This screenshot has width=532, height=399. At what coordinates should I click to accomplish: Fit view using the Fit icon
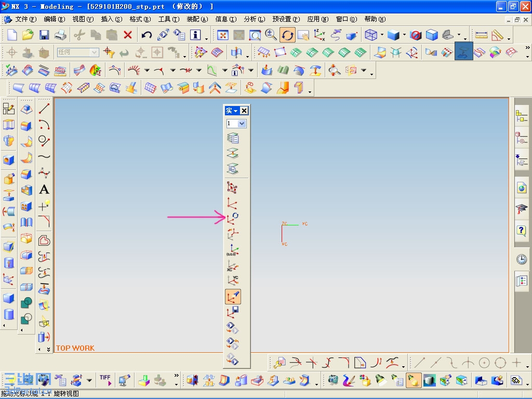pyautogui.click(x=222, y=35)
